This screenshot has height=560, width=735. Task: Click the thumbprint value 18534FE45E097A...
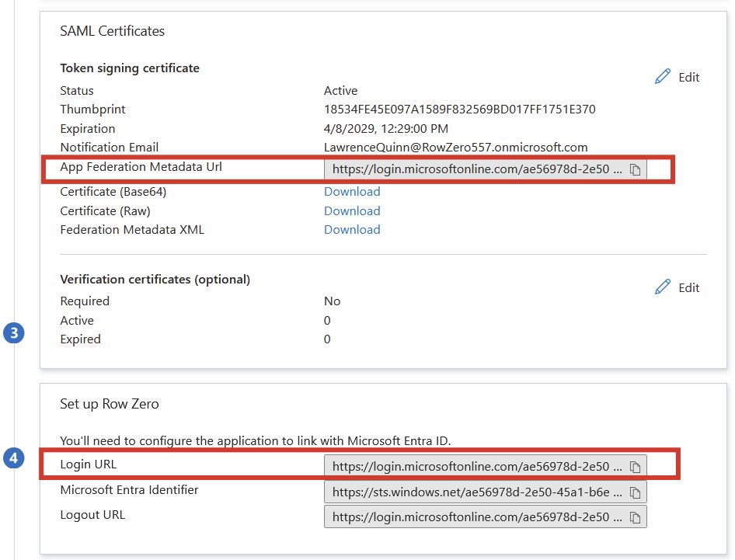459,110
